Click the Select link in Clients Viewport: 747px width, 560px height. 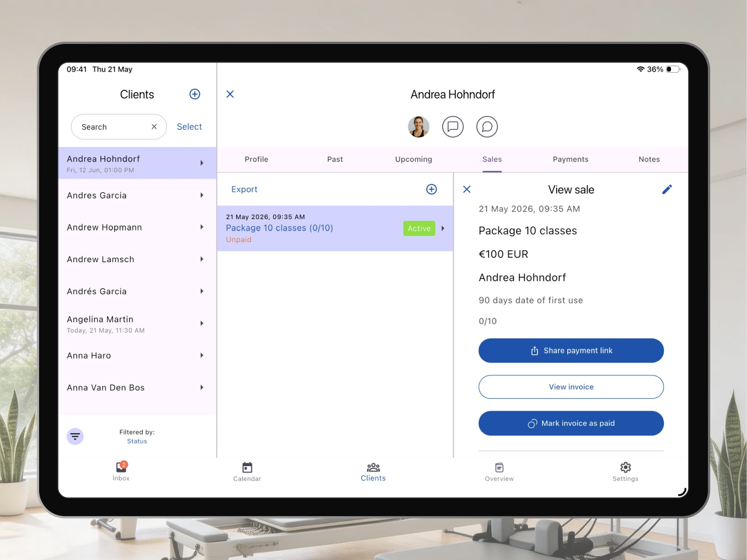coord(189,126)
